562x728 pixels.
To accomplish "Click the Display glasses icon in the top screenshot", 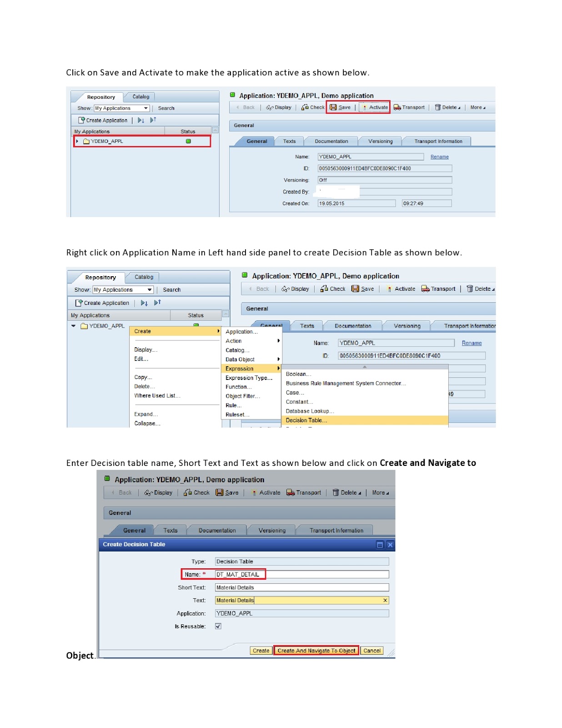I will (x=270, y=108).
